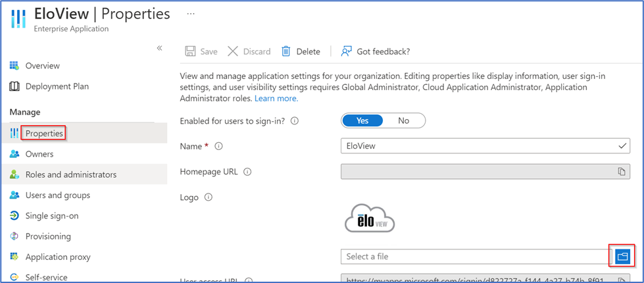Copy the Homepage URL with copy icon

click(x=622, y=171)
